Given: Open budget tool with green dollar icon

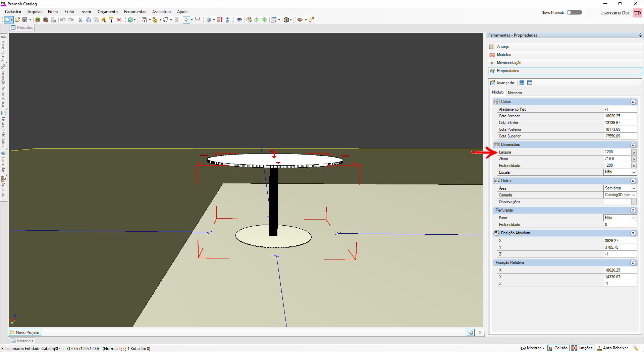Looking at the screenshot, I should 130,20.
